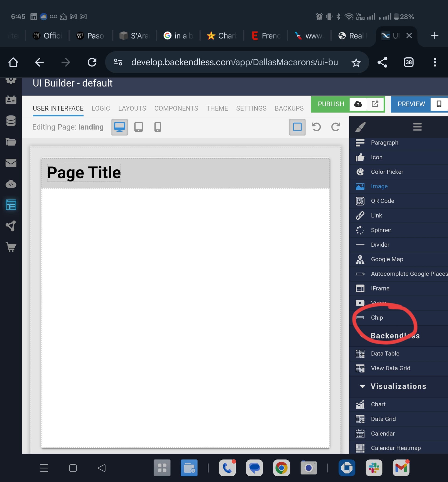
Task: Select the Color Picker component
Action: pos(399,172)
